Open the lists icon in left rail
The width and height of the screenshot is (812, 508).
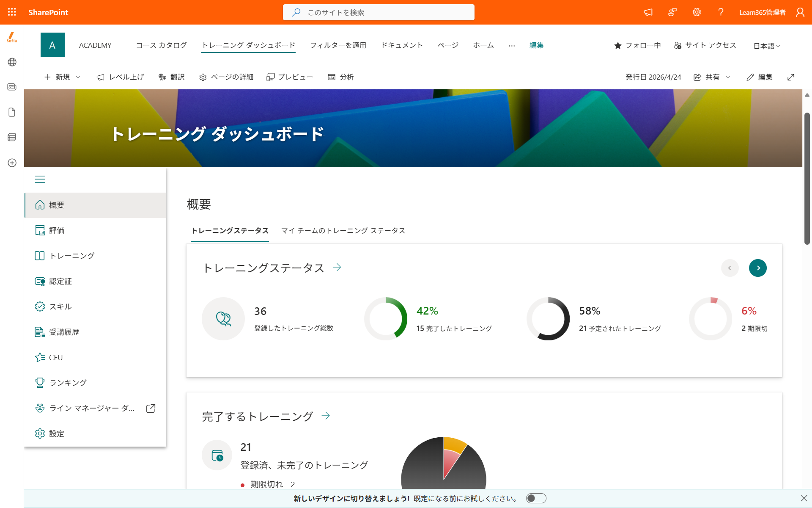click(12, 137)
